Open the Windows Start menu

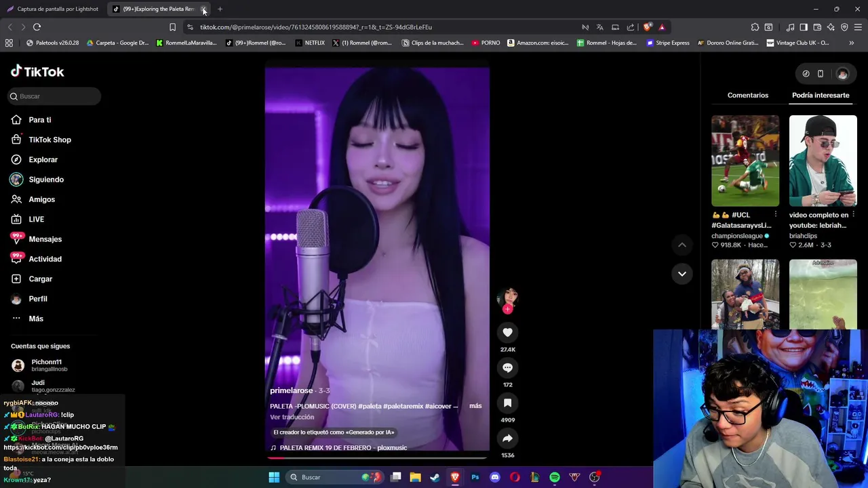(274, 477)
